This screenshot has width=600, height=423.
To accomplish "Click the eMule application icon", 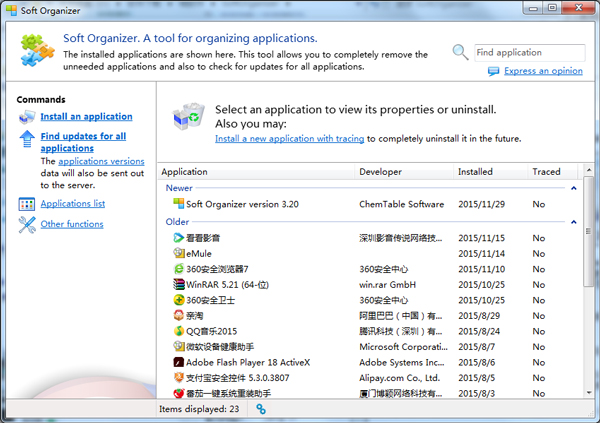I will (x=179, y=253).
